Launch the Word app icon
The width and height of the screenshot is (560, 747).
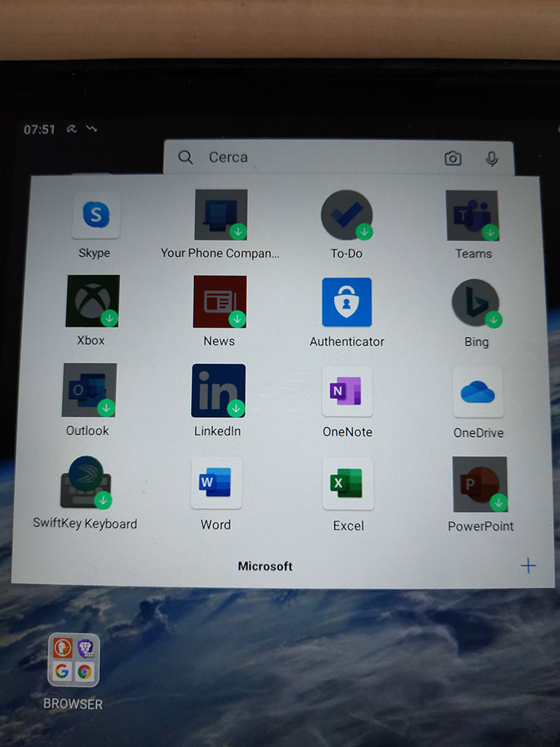[216, 483]
